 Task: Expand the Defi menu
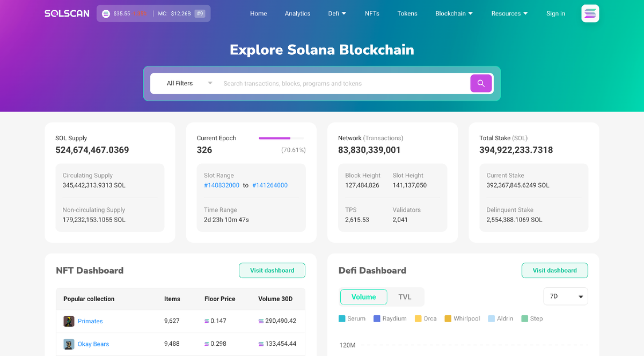(337, 13)
